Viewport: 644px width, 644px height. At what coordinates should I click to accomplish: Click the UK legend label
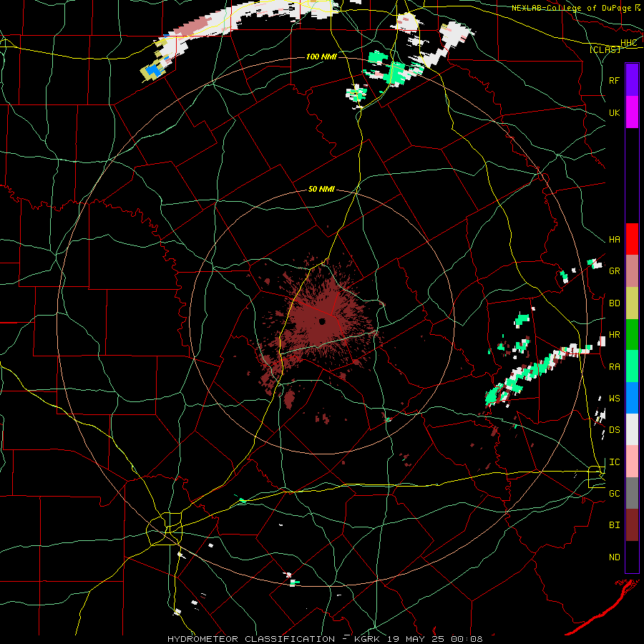coord(614,112)
